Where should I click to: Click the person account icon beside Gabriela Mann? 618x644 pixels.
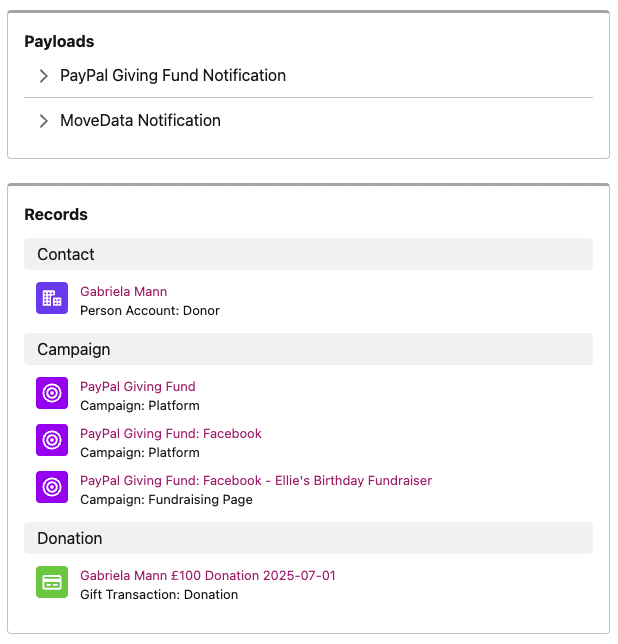52,298
